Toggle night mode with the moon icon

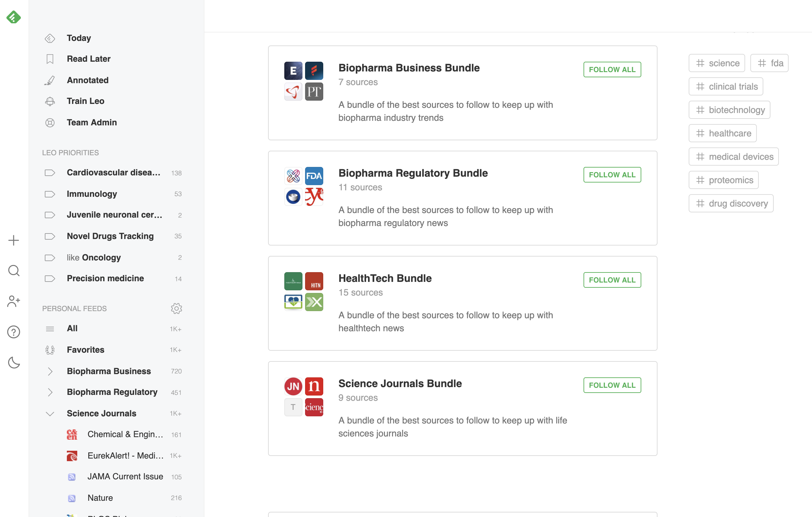tap(14, 362)
